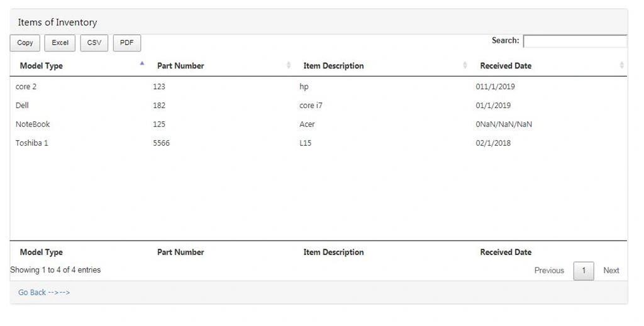
Task: Sort by Part Number column header
Action: coord(180,65)
